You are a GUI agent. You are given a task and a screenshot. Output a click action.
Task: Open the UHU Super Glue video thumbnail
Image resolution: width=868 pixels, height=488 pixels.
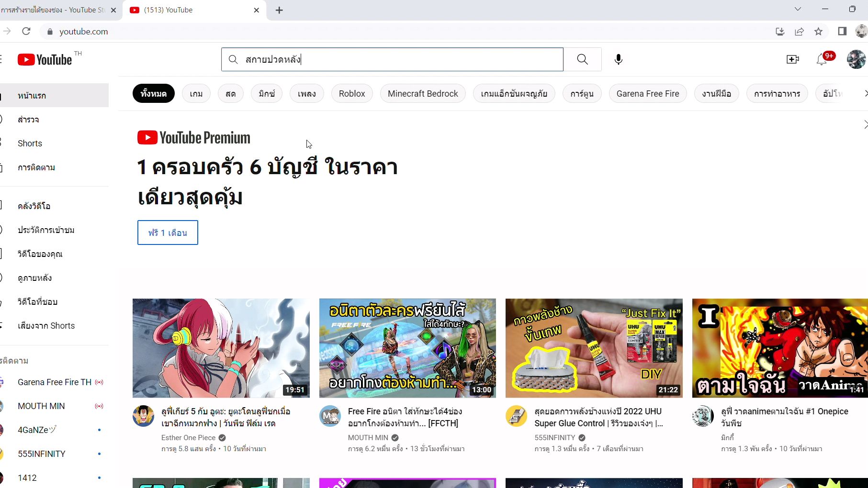click(594, 348)
